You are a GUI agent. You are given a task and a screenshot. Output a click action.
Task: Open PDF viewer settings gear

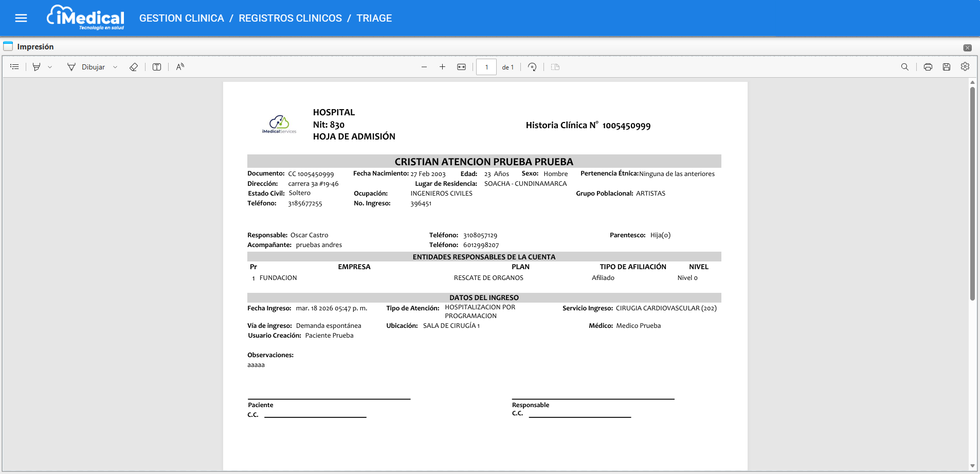tap(965, 67)
